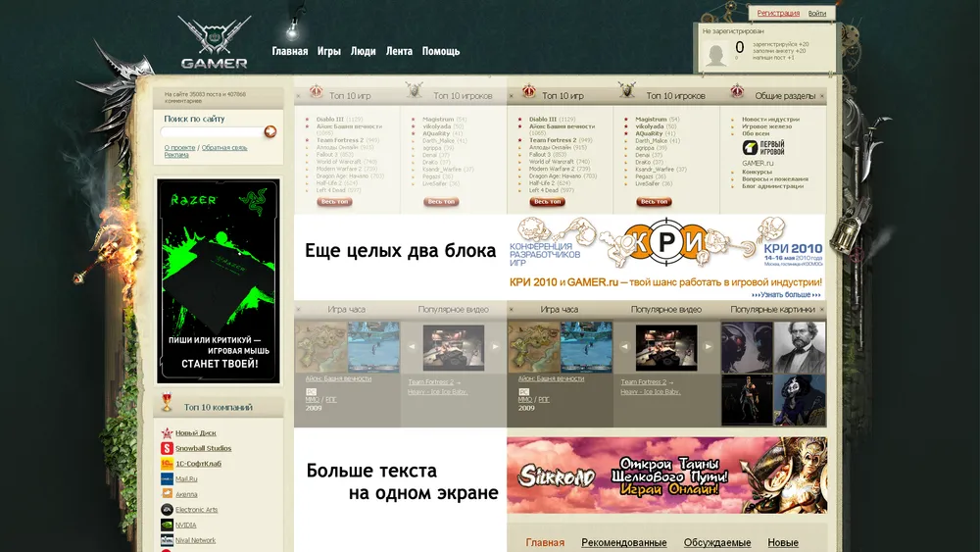The height and width of the screenshot is (552, 980).
Task: Click the Mail.Ru blue logo icon
Action: tap(167, 478)
